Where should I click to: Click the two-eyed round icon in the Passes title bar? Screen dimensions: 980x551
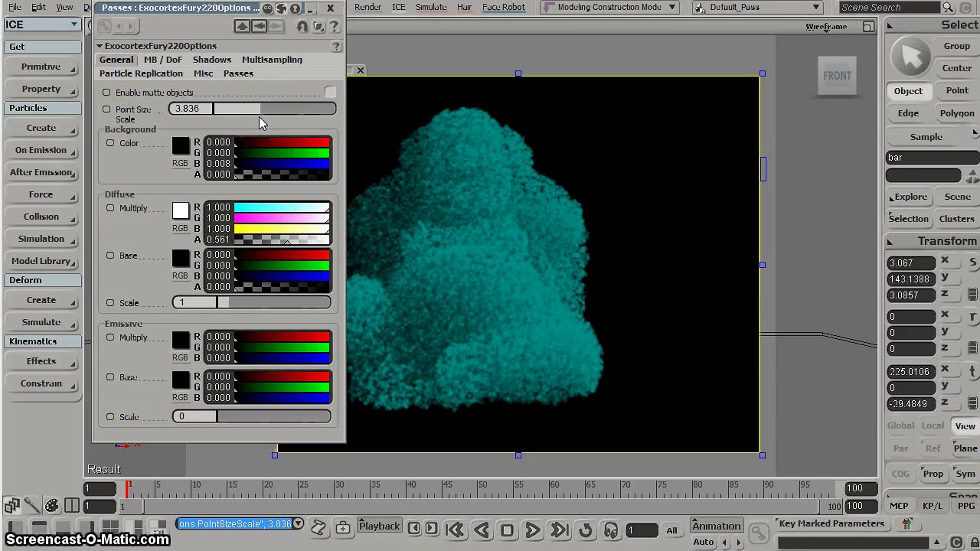coord(267,8)
